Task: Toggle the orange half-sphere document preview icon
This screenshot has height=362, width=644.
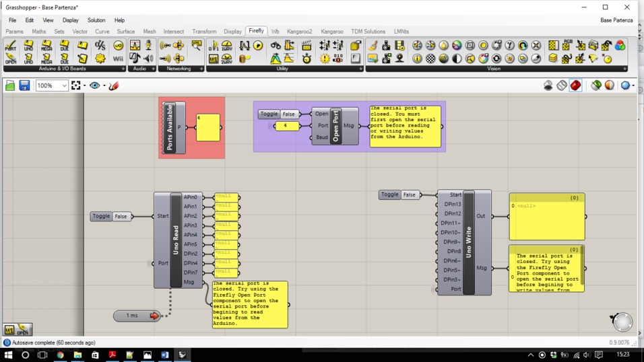Action: (610, 85)
